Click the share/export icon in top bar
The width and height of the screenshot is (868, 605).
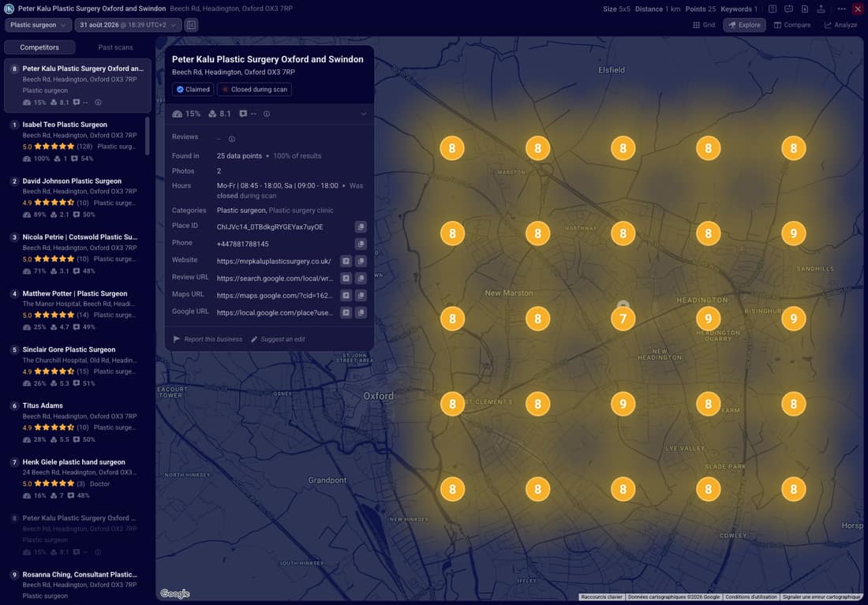point(821,9)
